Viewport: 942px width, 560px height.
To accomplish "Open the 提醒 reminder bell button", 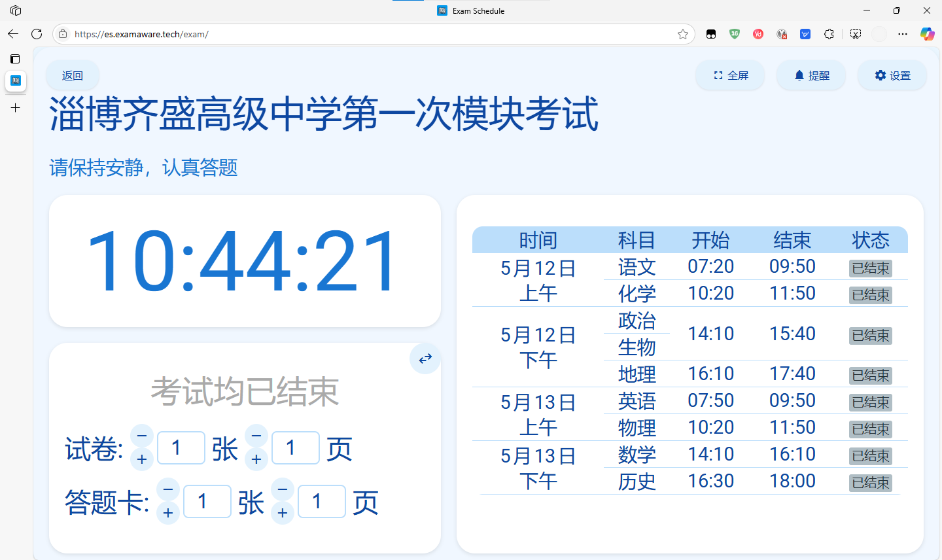I will [x=811, y=76].
